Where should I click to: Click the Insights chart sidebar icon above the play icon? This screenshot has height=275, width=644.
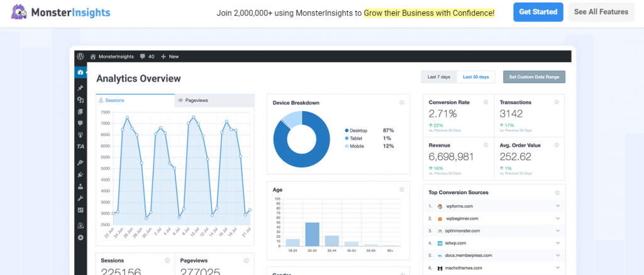[80, 225]
